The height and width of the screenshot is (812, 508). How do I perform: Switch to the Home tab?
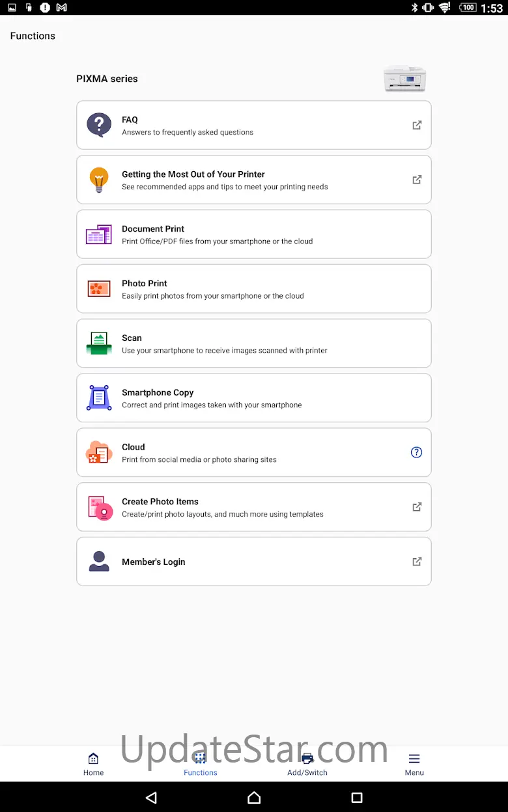[93, 764]
